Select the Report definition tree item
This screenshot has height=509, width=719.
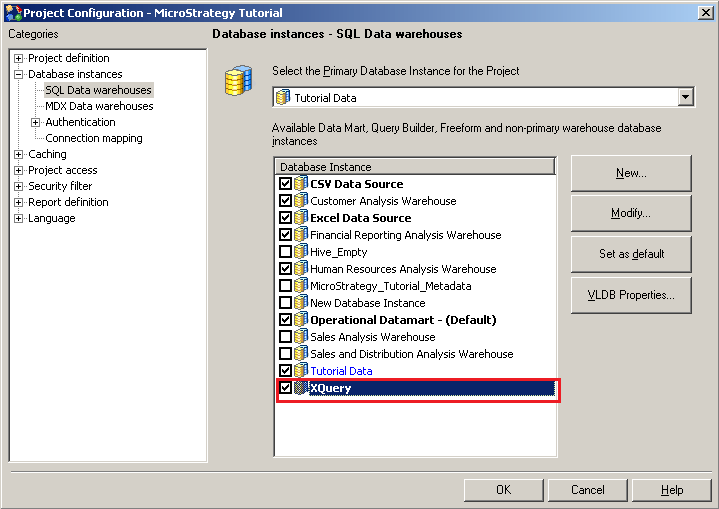pos(68,202)
